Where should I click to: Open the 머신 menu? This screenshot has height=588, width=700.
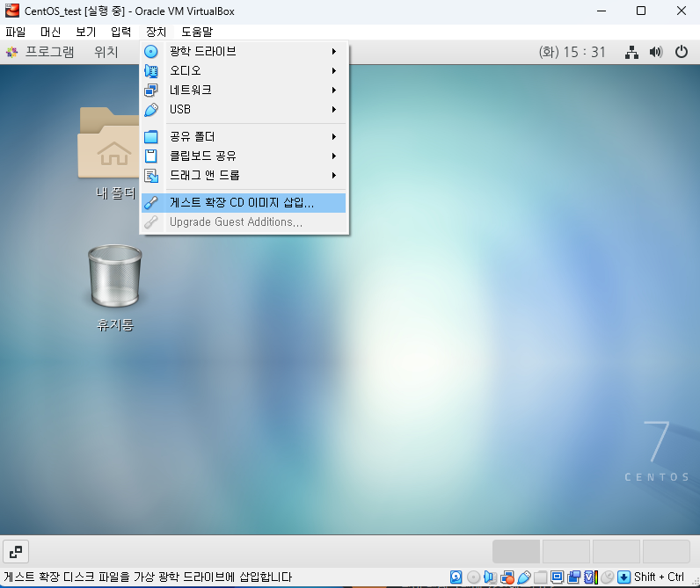(x=50, y=32)
